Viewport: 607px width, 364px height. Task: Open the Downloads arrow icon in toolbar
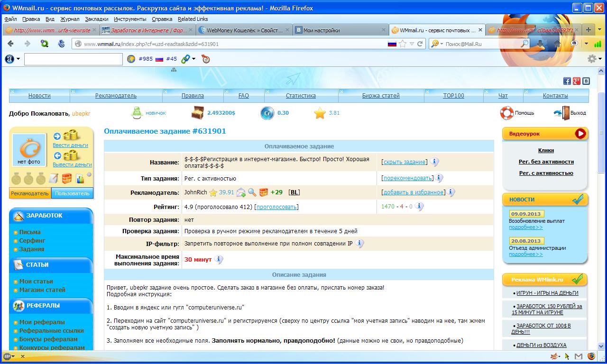point(540,44)
